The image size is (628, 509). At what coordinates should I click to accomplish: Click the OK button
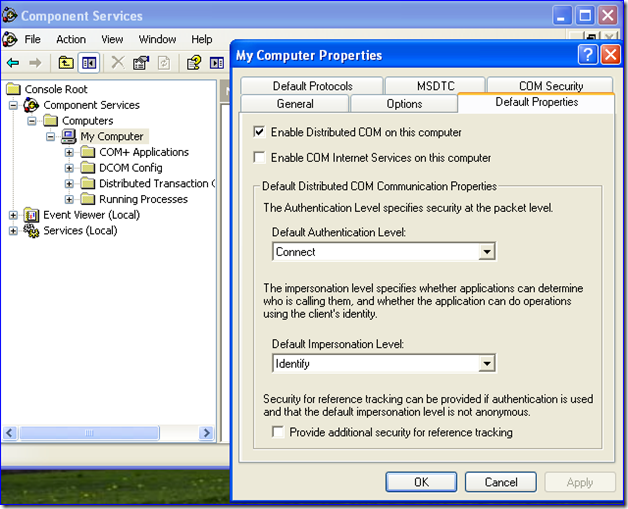[x=421, y=482]
